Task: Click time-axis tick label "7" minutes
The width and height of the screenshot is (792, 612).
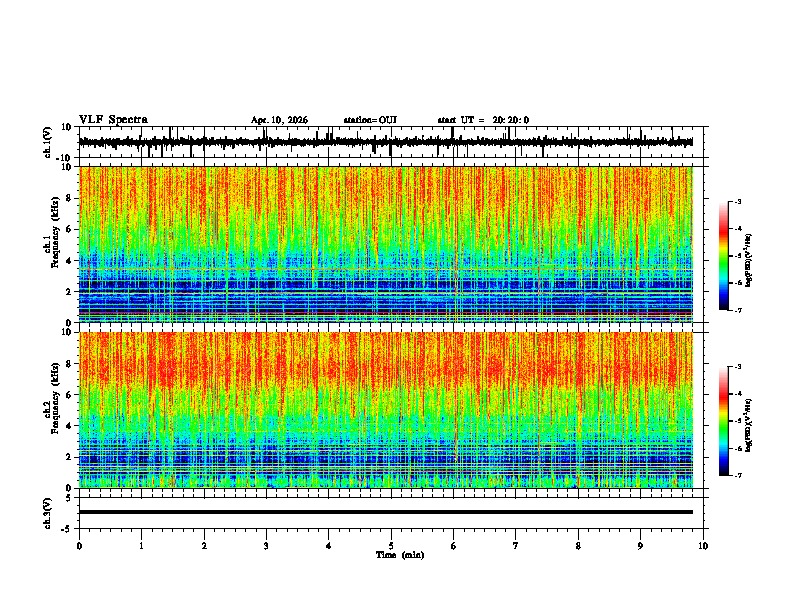Action: (x=516, y=546)
